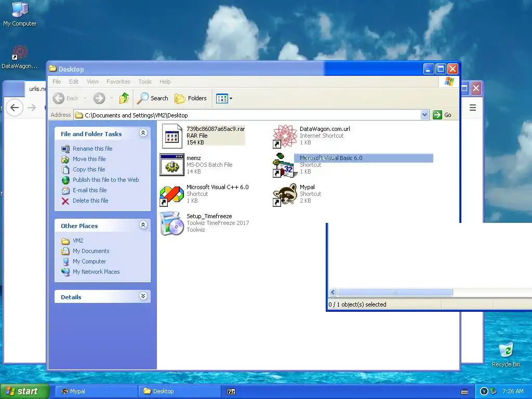Image resolution: width=532 pixels, height=399 pixels.
Task: Open Search in the Explorer toolbar
Action: tap(152, 98)
